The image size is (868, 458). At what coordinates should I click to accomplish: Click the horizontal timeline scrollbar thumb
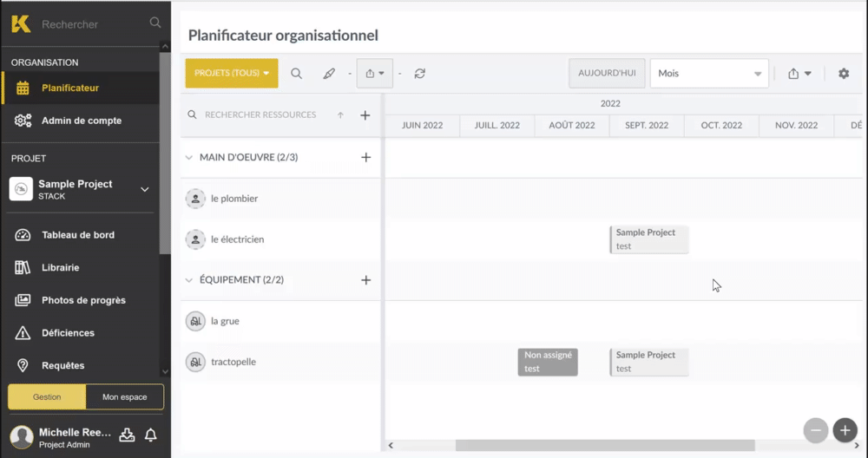click(x=605, y=445)
